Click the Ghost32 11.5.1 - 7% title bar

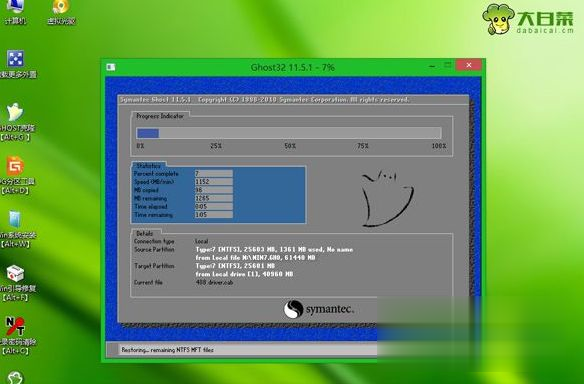[292, 67]
